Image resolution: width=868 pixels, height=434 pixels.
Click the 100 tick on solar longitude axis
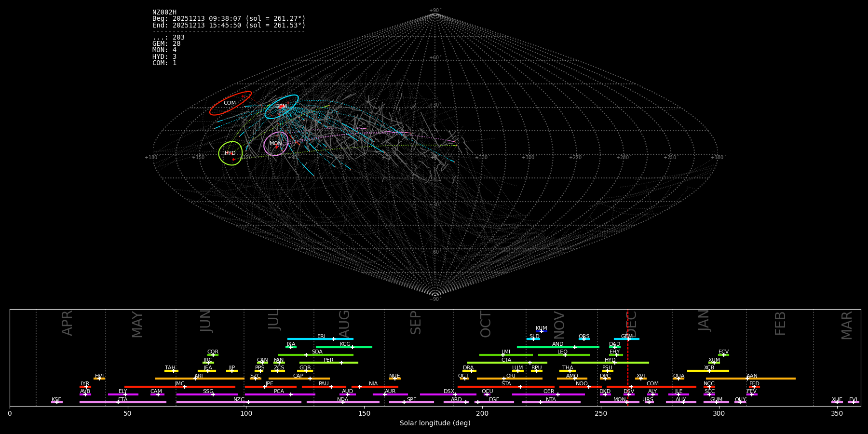(x=246, y=413)
